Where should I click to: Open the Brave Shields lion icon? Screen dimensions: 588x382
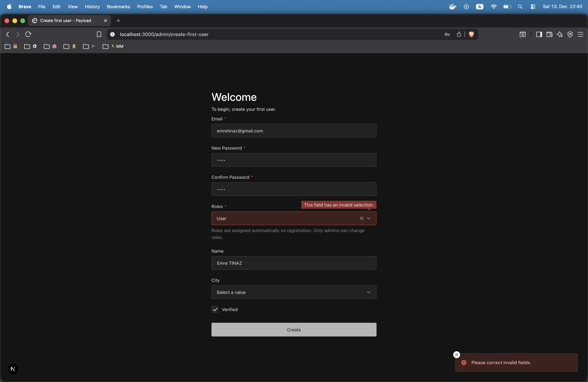[x=471, y=34]
